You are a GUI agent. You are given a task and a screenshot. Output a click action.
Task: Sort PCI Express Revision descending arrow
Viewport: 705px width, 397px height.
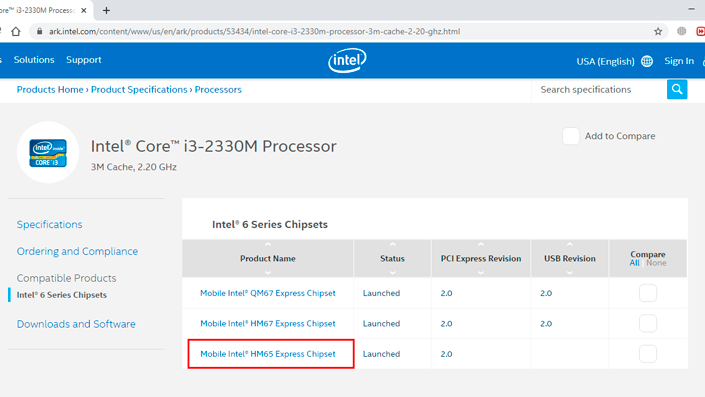[481, 272]
